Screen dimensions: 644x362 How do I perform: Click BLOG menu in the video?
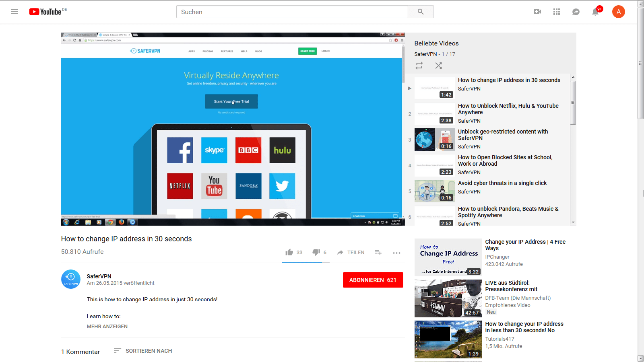tap(258, 51)
